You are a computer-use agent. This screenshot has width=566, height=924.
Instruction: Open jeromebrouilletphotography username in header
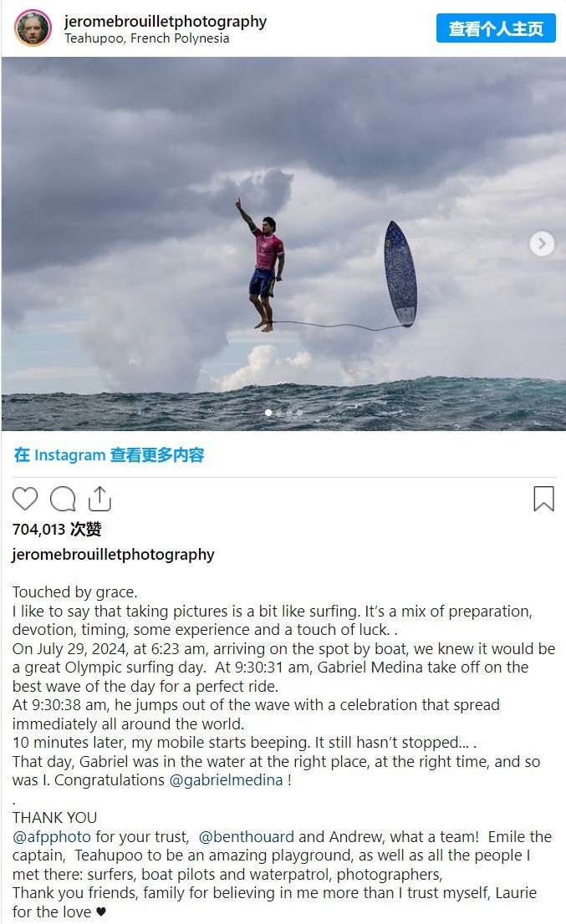point(165,21)
